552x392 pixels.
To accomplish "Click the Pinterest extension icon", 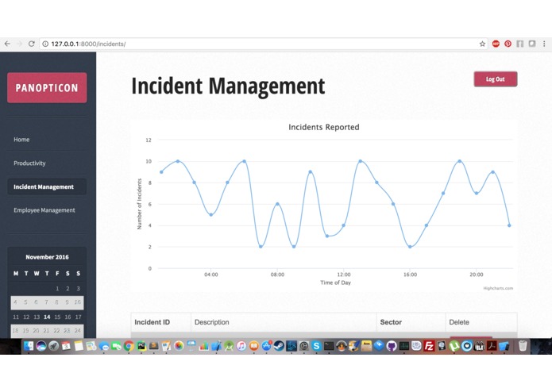I will pos(508,44).
